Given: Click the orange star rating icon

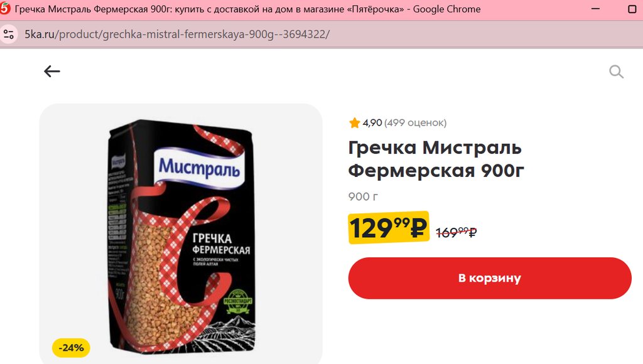Looking at the screenshot, I should (354, 122).
